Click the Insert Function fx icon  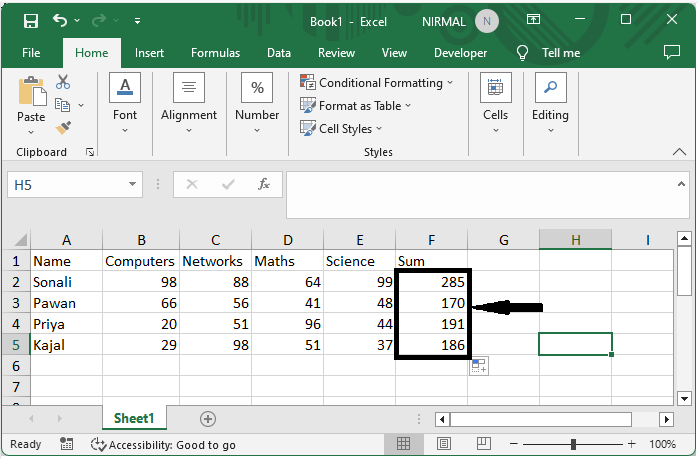point(264,184)
